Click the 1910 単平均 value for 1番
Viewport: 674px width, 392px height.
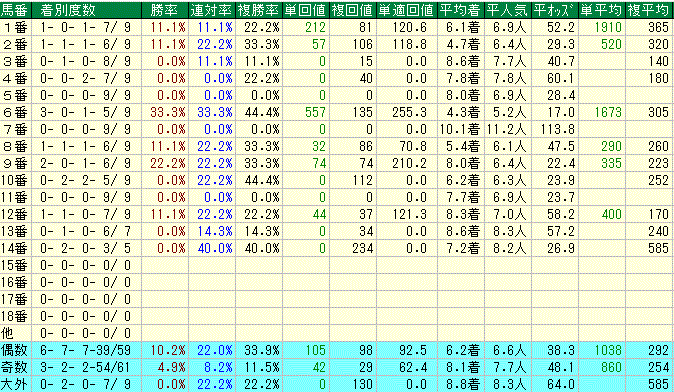tap(608, 28)
